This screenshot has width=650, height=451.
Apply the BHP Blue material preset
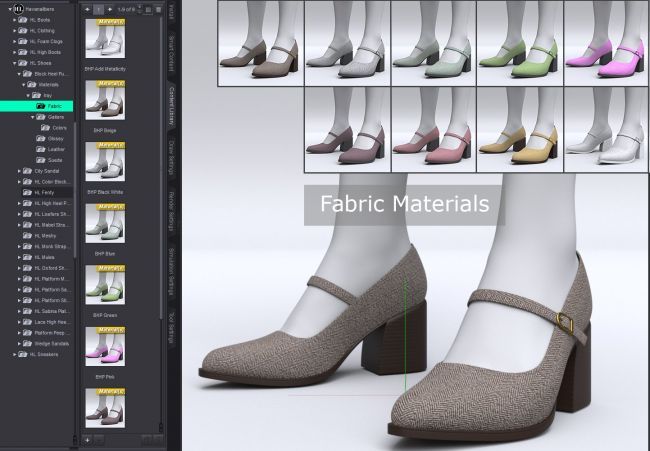click(104, 223)
